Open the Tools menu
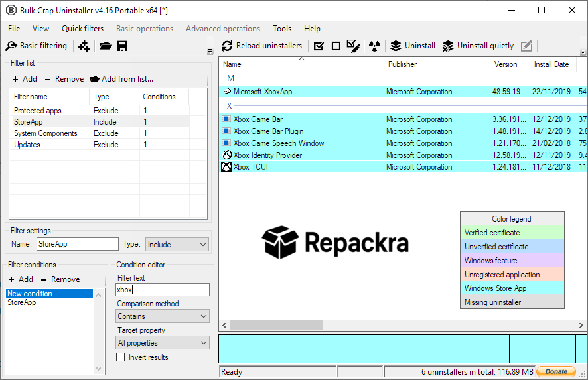Viewport: 588px width, 380px height. [282, 29]
